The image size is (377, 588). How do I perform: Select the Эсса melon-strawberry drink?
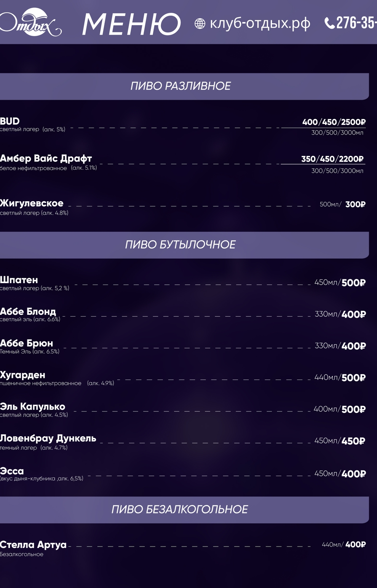pos(12,471)
